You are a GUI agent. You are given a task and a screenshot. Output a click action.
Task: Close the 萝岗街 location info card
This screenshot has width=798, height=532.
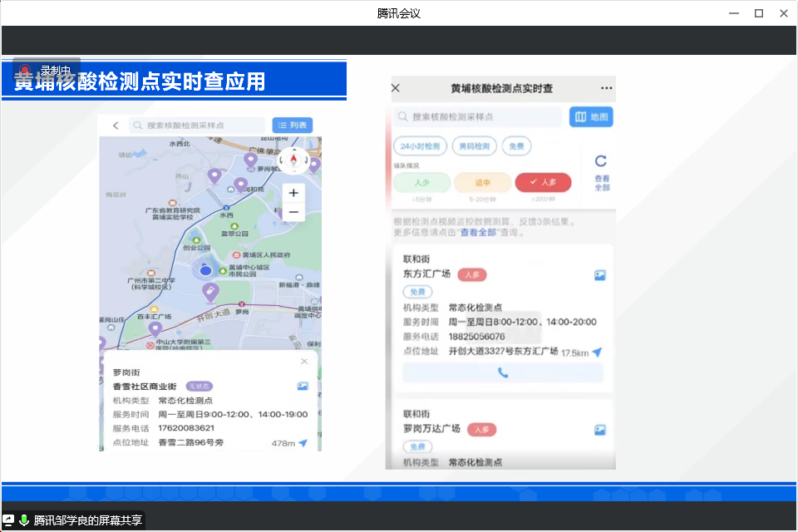[x=304, y=362]
